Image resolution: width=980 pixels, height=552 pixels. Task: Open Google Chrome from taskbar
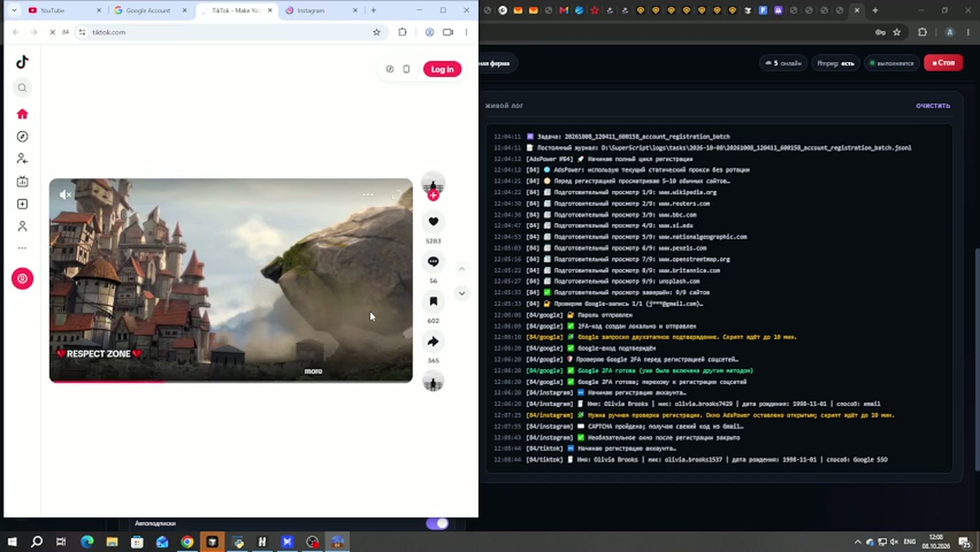187,542
